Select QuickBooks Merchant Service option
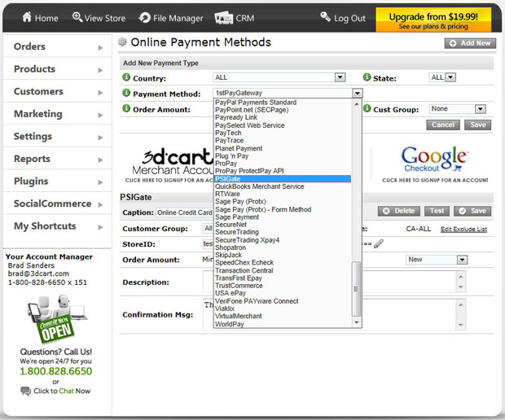505x420 pixels. click(x=283, y=186)
